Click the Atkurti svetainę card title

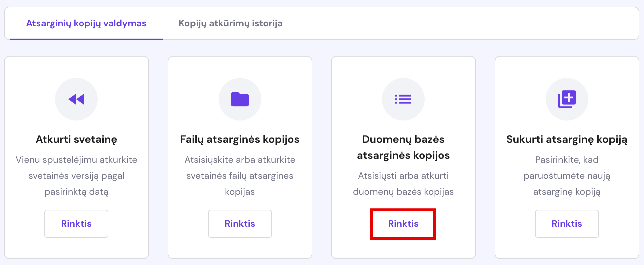(x=76, y=139)
